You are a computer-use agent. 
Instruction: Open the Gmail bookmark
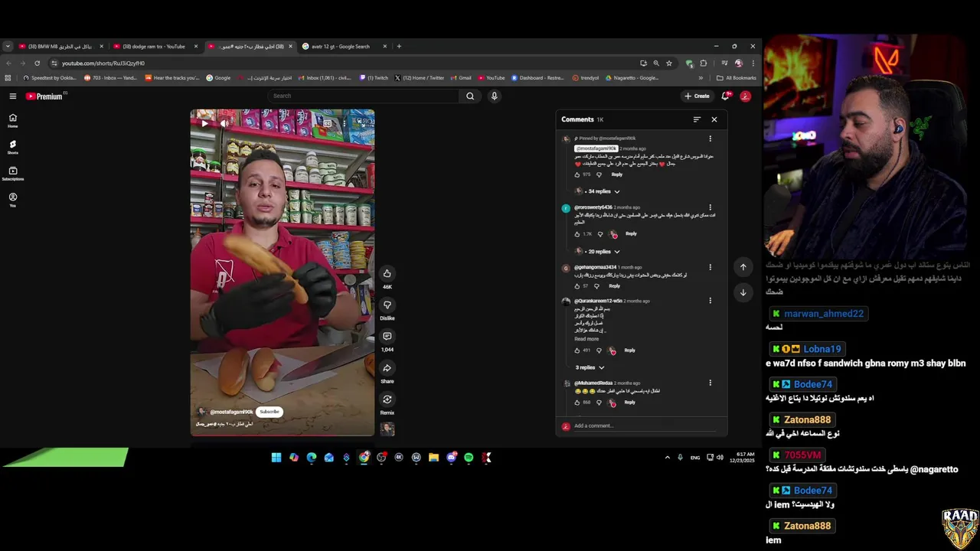(461, 77)
